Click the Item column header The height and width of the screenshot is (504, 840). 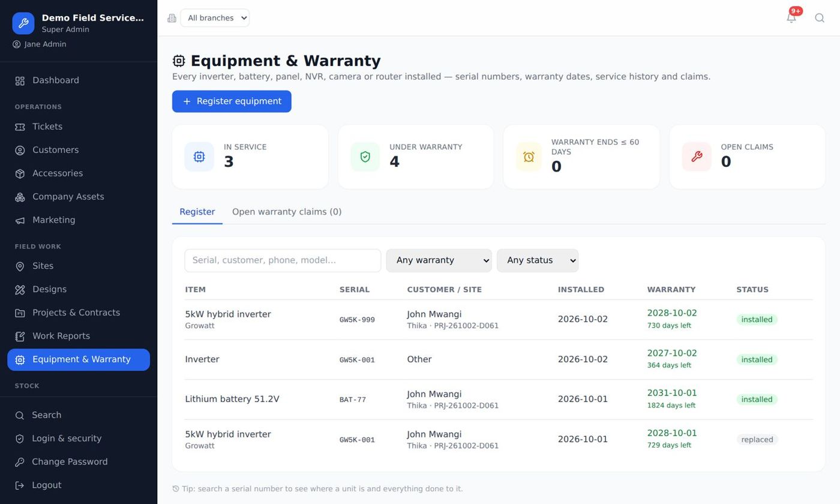pyautogui.click(x=196, y=290)
